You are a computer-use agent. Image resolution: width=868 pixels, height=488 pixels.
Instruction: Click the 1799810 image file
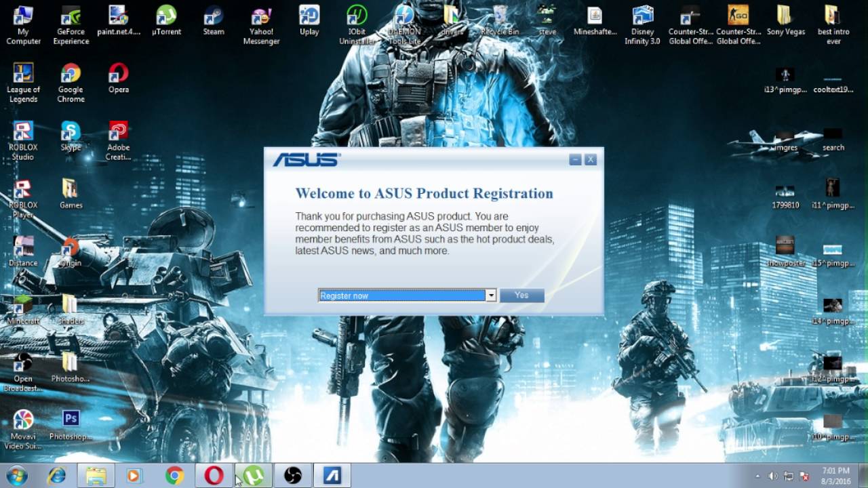[x=785, y=194]
